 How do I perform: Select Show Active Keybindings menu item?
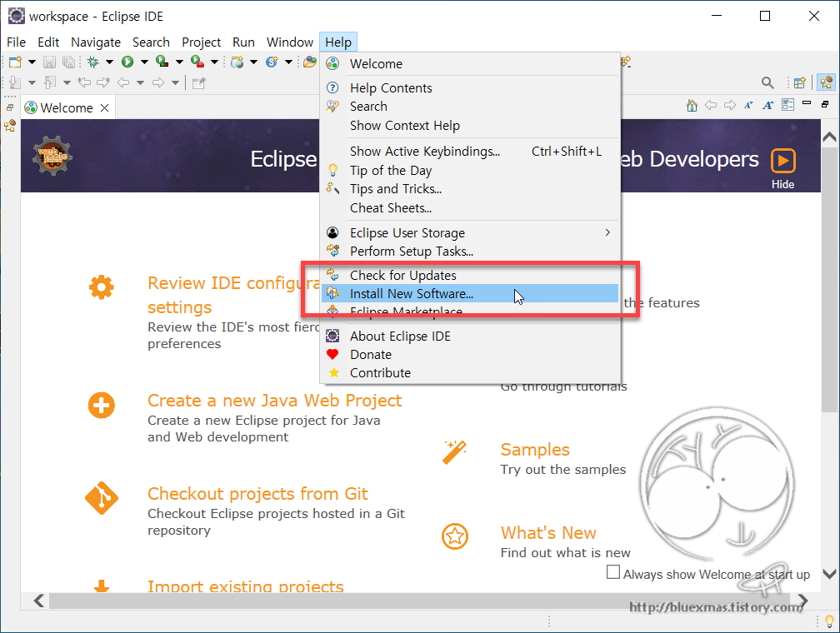(469, 152)
